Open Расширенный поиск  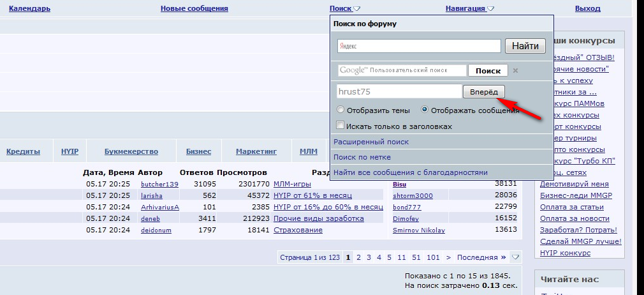371,142
